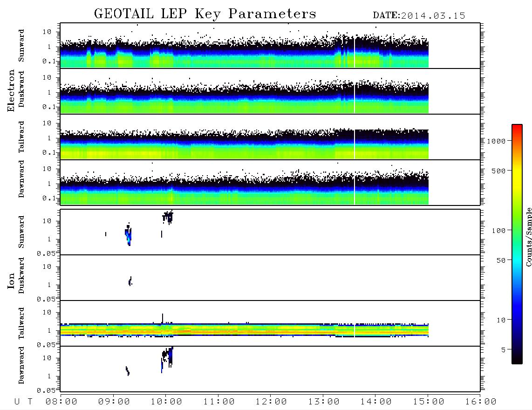Click inside the Electron Tailward spectrogram panel
This screenshot has height=410, width=532.
pyautogui.click(x=270, y=137)
